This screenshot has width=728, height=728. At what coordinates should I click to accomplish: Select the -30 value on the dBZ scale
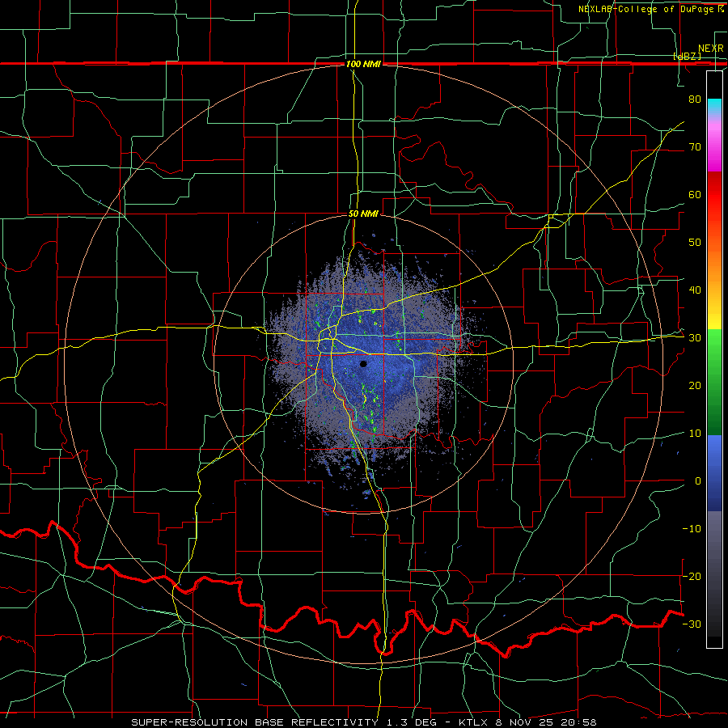pyautogui.click(x=692, y=624)
